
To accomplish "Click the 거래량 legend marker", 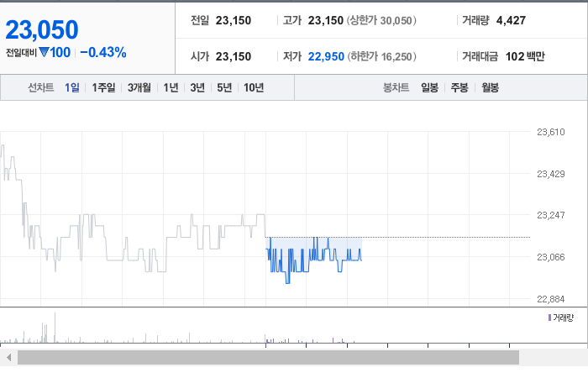I will point(549,318).
